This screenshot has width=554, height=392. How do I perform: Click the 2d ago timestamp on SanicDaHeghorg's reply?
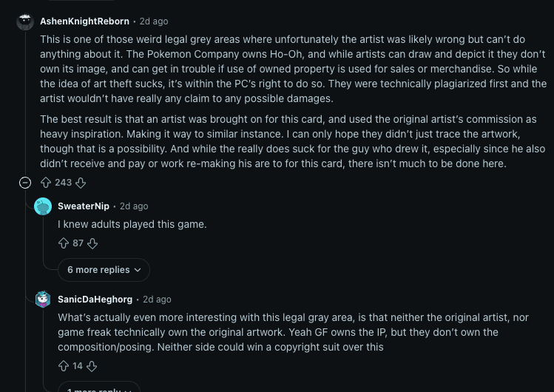click(157, 300)
